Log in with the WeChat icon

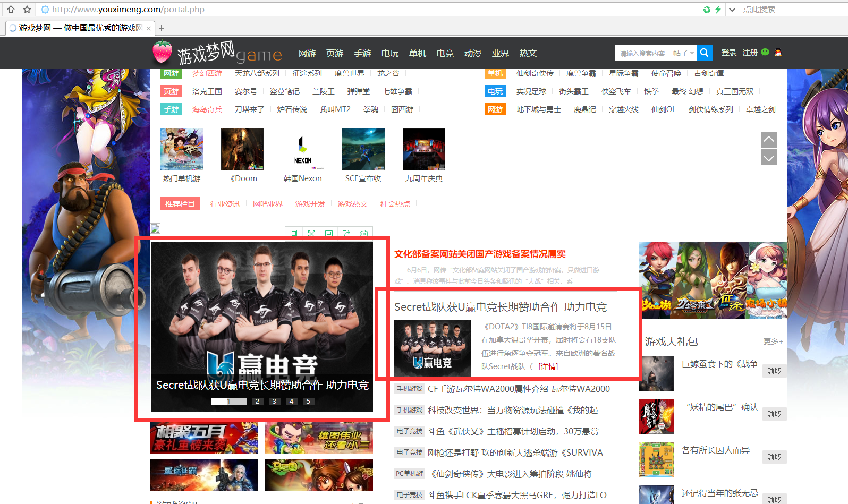point(765,52)
